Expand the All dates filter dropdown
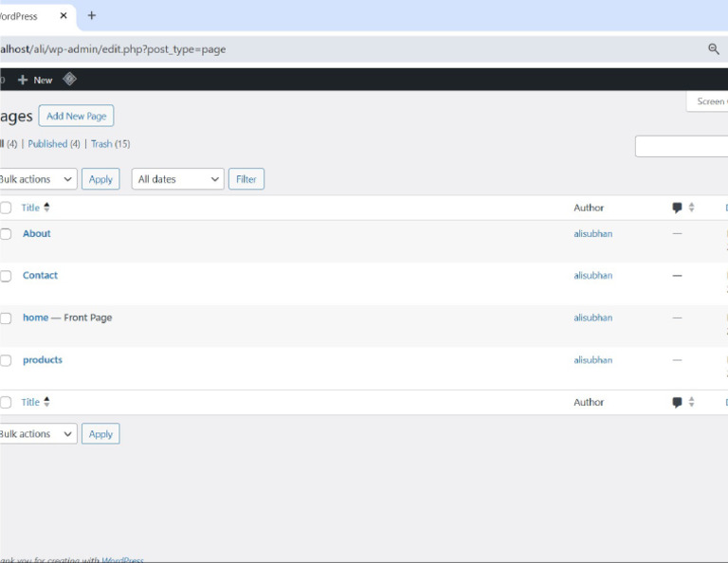Image resolution: width=728 pixels, height=563 pixels. 177,179
